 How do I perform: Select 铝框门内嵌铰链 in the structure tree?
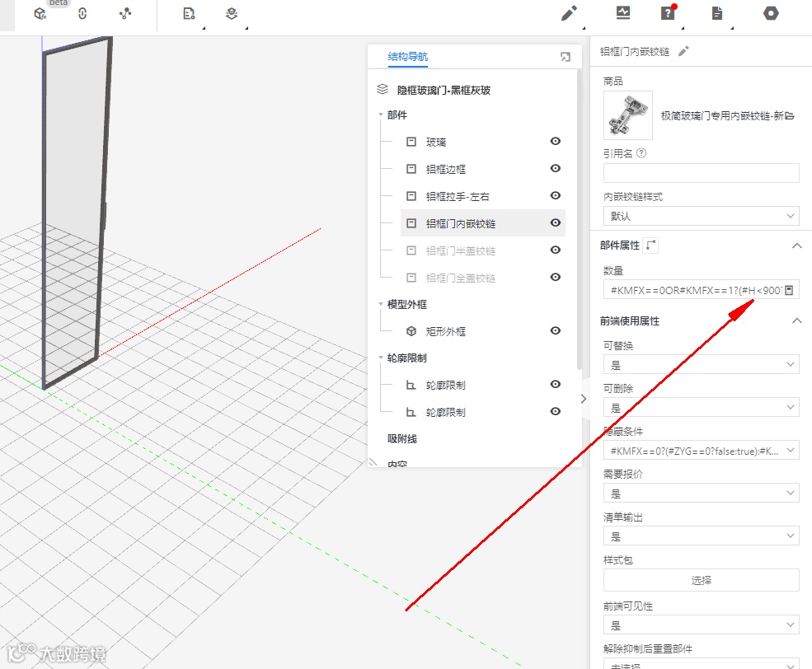(x=461, y=223)
